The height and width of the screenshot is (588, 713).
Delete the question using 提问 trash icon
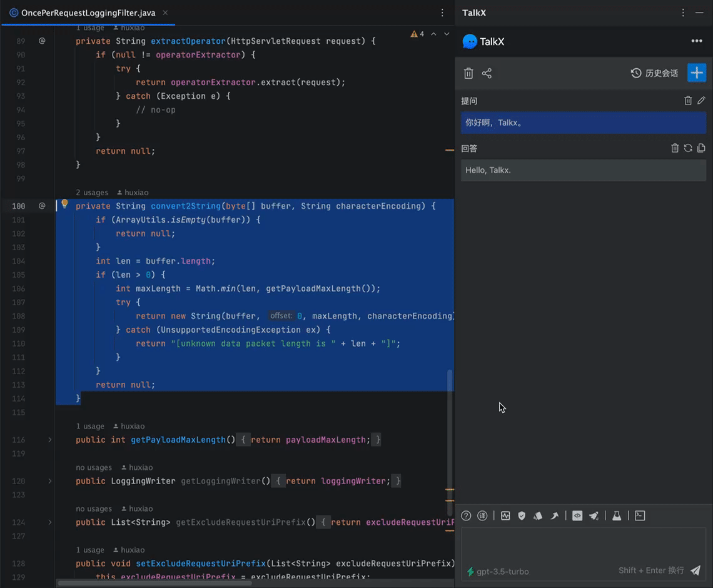point(688,101)
